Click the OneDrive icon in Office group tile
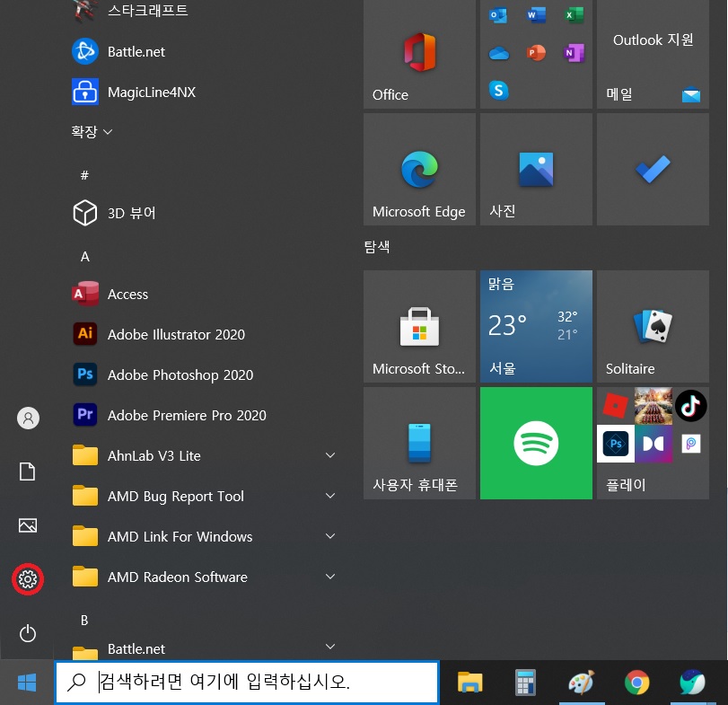Screen dimensions: 728x705 498,53
